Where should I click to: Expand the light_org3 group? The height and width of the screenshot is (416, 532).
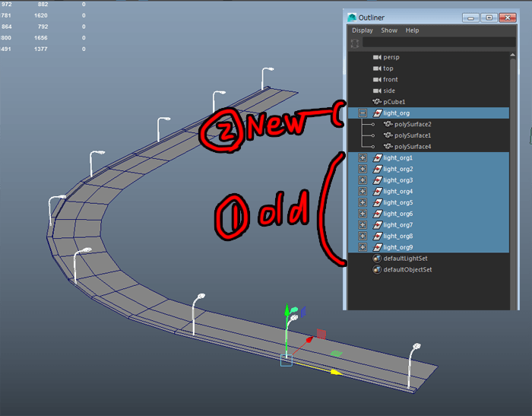tap(363, 180)
